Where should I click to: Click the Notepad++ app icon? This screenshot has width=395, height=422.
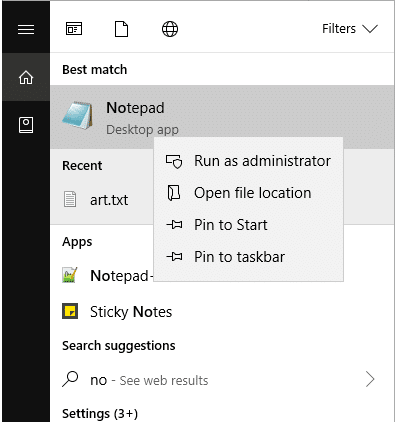coord(70,275)
